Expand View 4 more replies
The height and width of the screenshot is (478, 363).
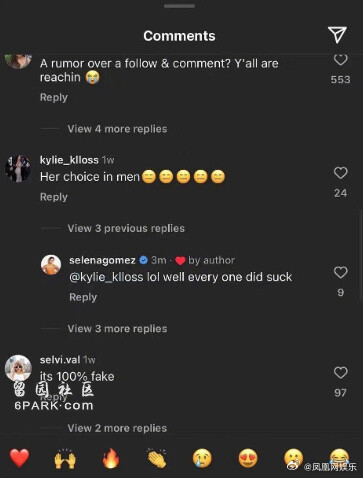pyautogui.click(x=117, y=129)
